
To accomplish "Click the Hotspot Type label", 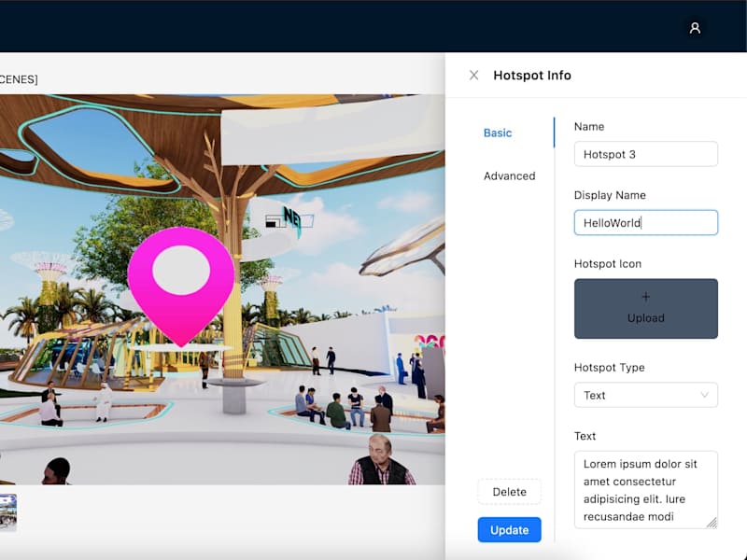I will [x=609, y=368].
